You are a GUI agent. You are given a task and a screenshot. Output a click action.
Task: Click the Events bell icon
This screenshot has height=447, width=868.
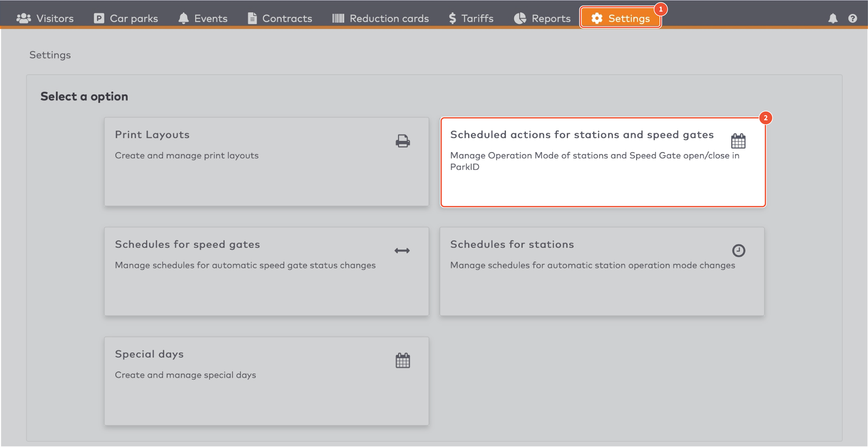pos(184,18)
